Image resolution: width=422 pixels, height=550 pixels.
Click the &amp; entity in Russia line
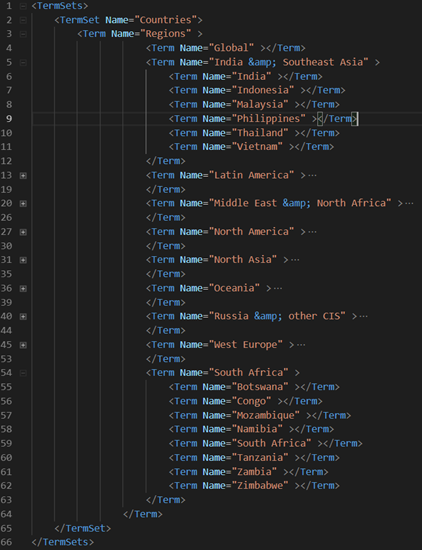coord(268,316)
